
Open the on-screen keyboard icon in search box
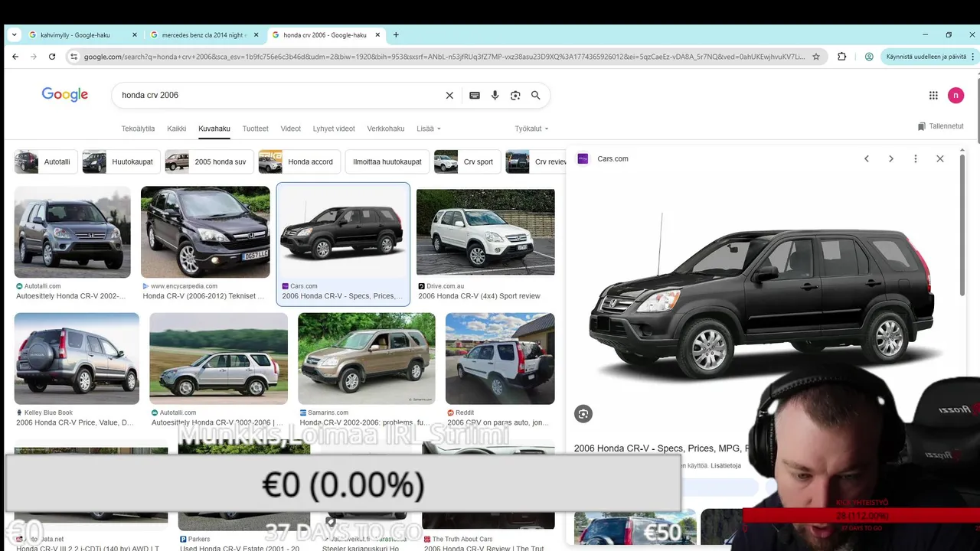click(x=475, y=96)
